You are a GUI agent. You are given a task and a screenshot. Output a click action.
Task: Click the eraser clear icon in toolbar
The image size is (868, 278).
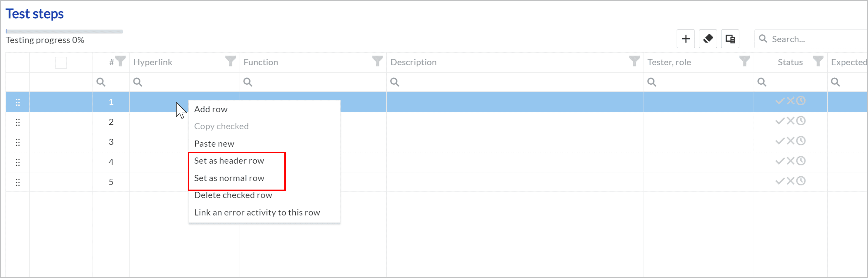click(x=708, y=39)
